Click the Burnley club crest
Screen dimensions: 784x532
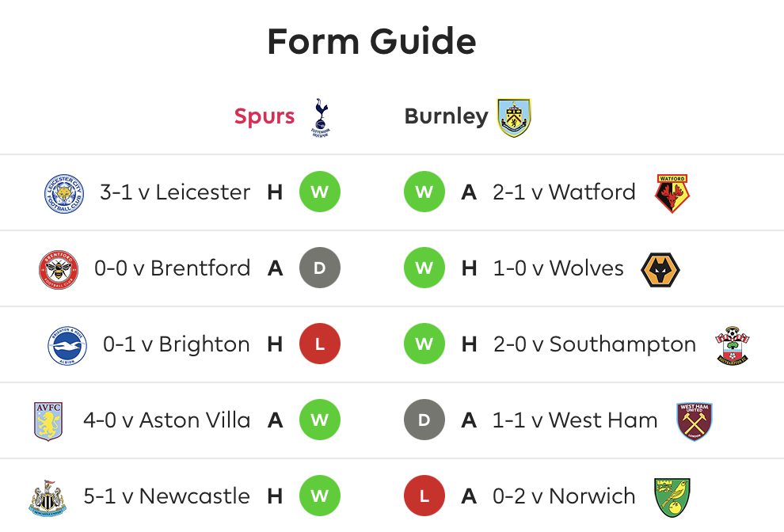click(x=514, y=117)
